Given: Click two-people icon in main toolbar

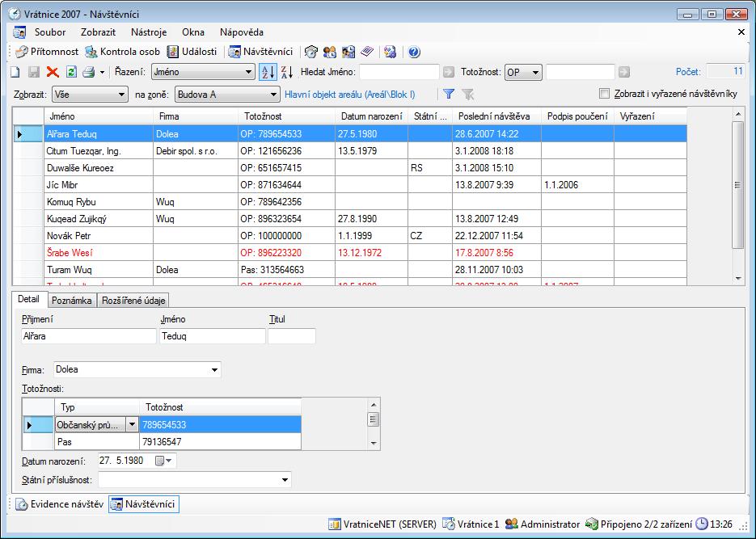Looking at the screenshot, I should 329,52.
